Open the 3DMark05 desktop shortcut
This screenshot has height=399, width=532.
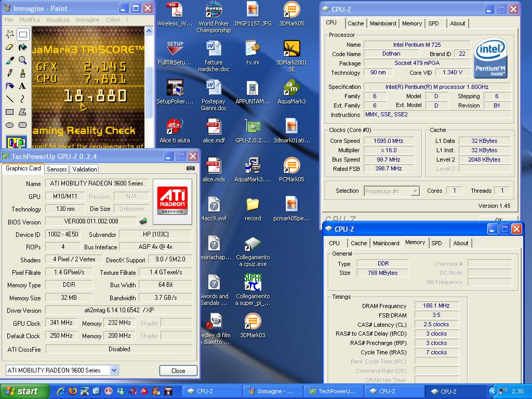(291, 14)
